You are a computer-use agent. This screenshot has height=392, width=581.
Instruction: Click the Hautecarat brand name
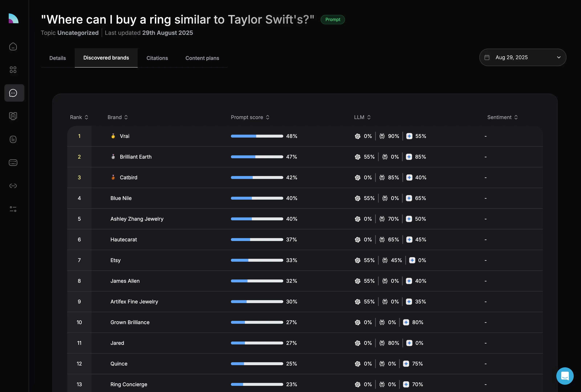123,240
